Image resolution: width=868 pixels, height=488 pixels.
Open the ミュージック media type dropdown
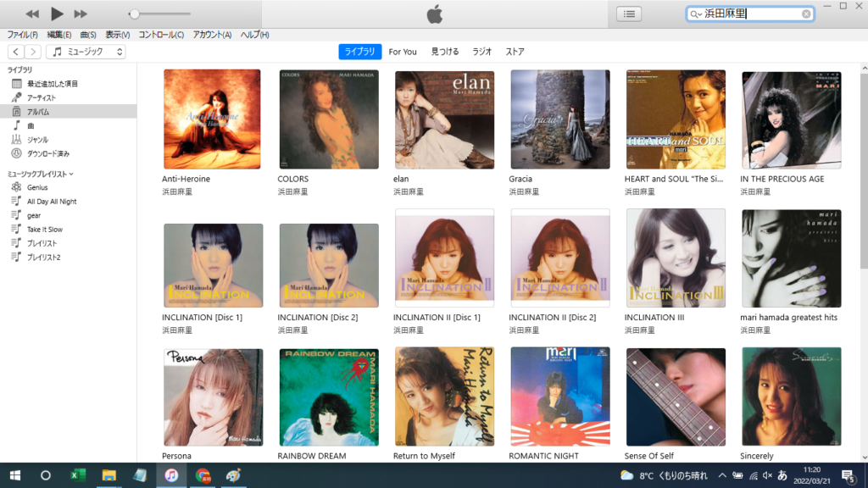pyautogui.click(x=86, y=52)
